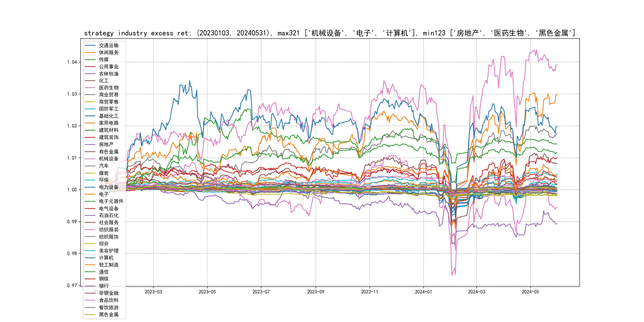This screenshot has width=644, height=322.
Task: Click the 电子元器件 legend entry
Action: pyautogui.click(x=111, y=201)
